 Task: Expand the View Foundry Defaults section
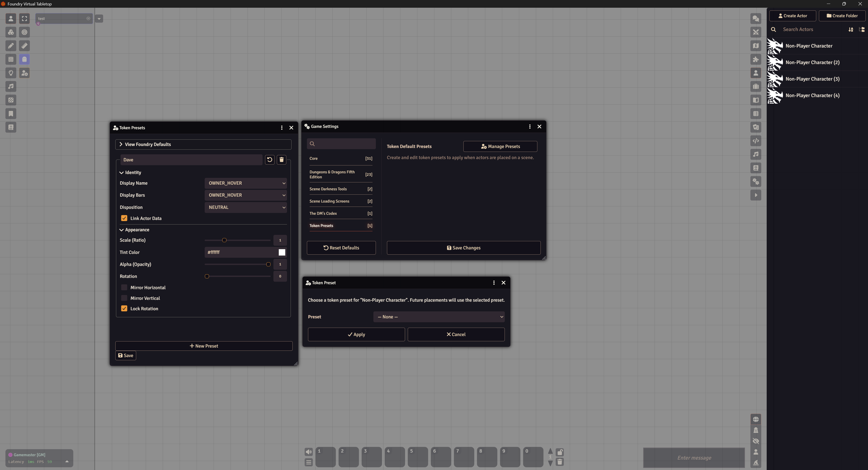[203, 144]
